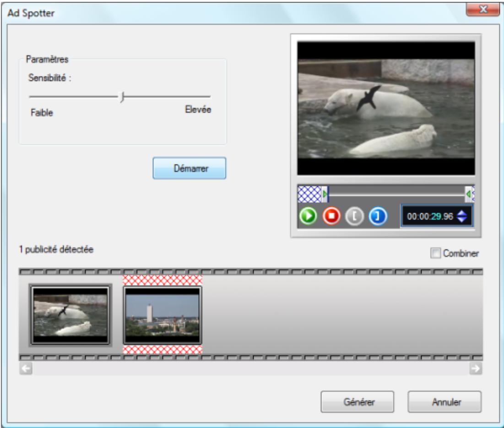Cancel with the Annuler button
504x428 pixels.
pyautogui.click(x=444, y=401)
